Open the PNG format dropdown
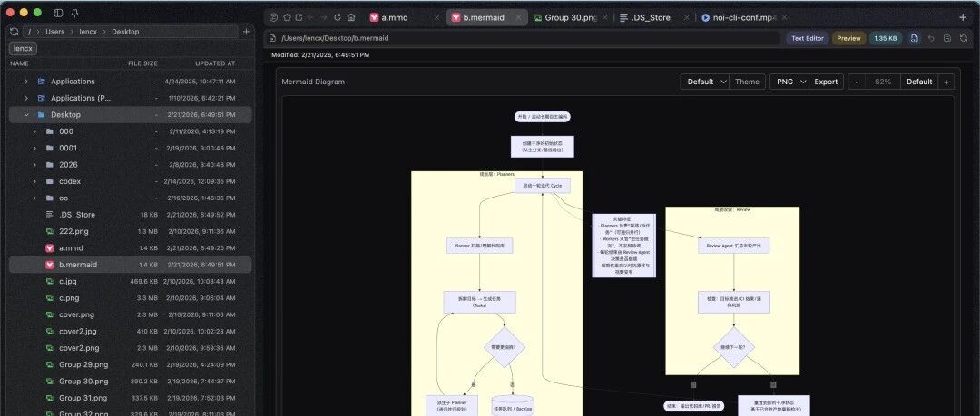980x416 pixels. (789, 82)
